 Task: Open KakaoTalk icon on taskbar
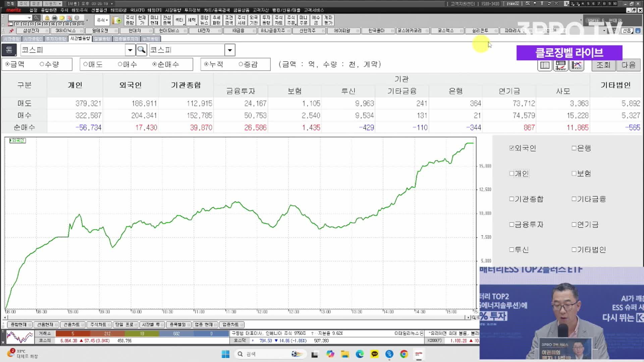[374, 354]
